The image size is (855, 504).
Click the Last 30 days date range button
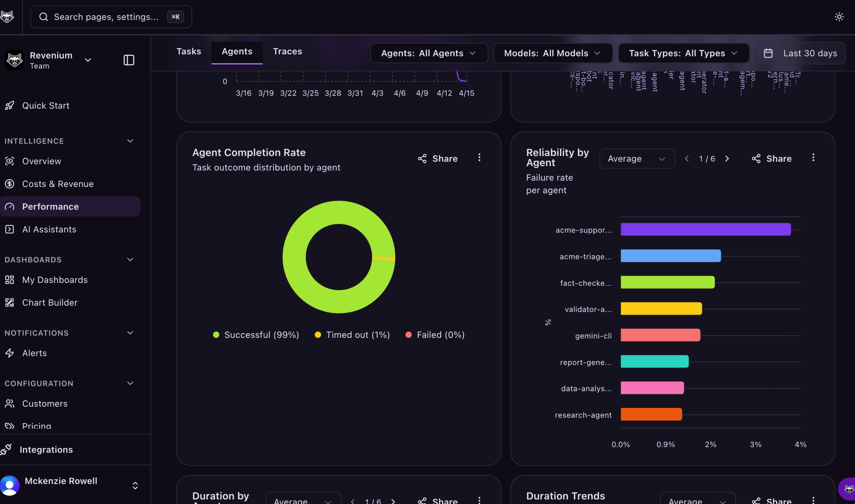800,53
